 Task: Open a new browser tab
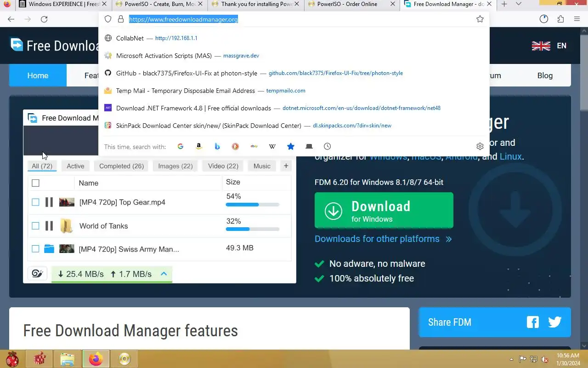point(504,4)
